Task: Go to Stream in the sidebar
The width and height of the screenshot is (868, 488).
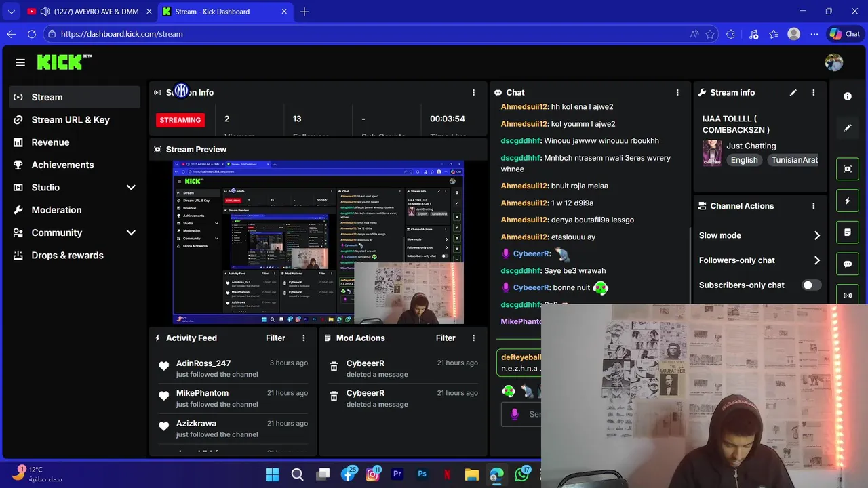Action: pyautogui.click(x=75, y=98)
